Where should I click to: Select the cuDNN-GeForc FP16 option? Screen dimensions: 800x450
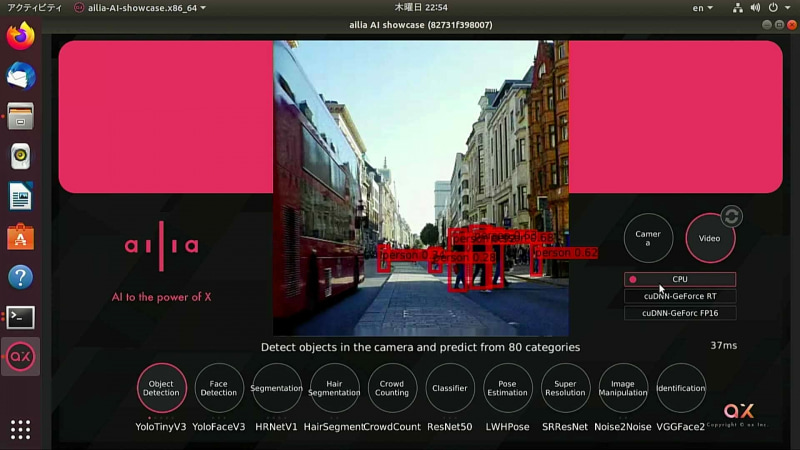pos(680,313)
